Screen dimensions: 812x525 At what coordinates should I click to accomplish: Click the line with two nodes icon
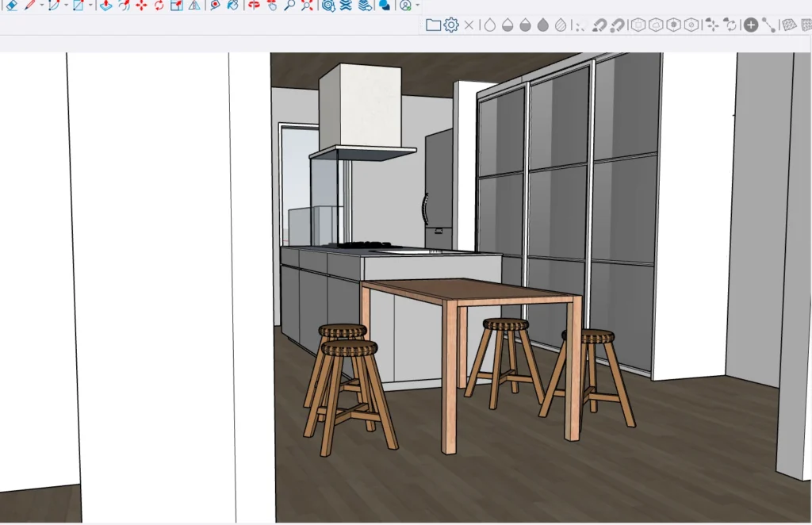769,25
